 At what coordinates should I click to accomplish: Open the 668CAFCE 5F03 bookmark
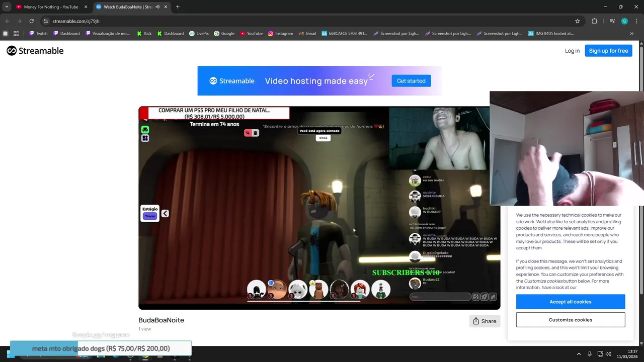coord(344,33)
